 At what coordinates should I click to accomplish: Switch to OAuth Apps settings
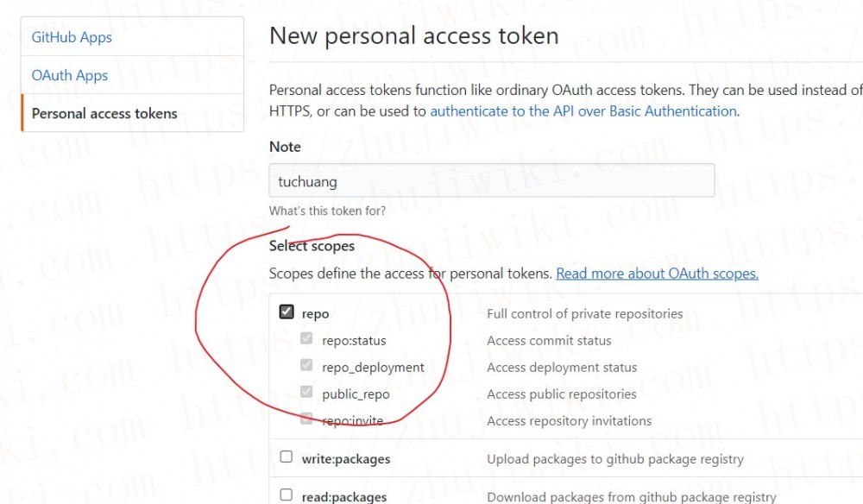pyautogui.click(x=69, y=75)
